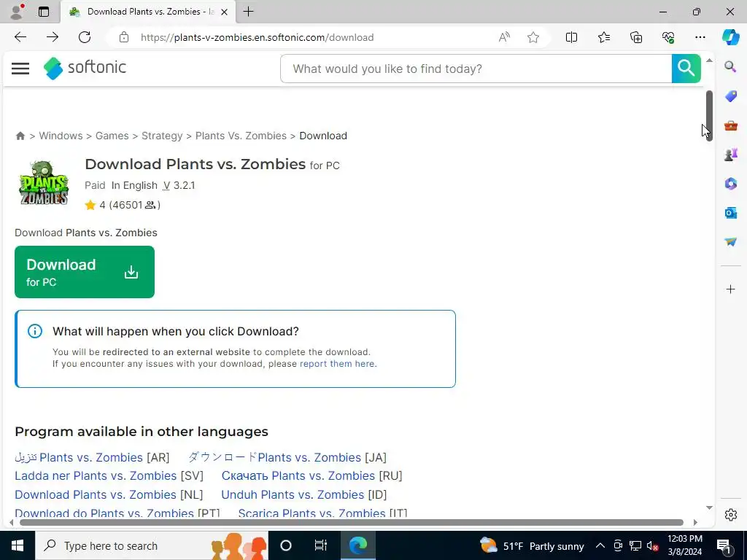Click the 'report them here' link

click(337, 364)
